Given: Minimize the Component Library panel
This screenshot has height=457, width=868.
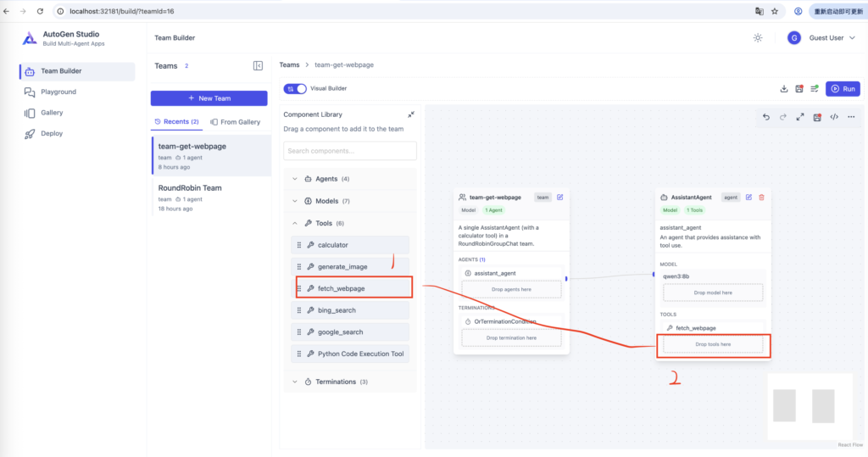Looking at the screenshot, I should tap(411, 114).
